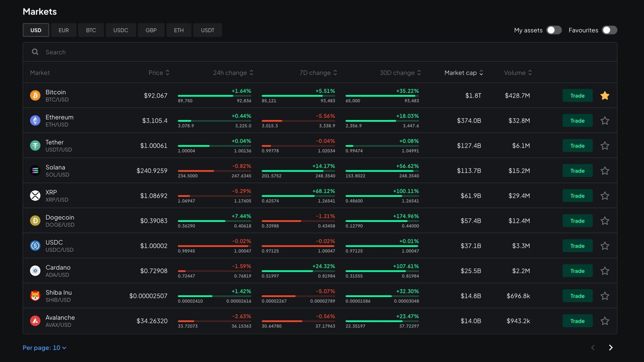Click the XRP coin logo
This screenshot has height=362, width=644.
click(x=35, y=196)
